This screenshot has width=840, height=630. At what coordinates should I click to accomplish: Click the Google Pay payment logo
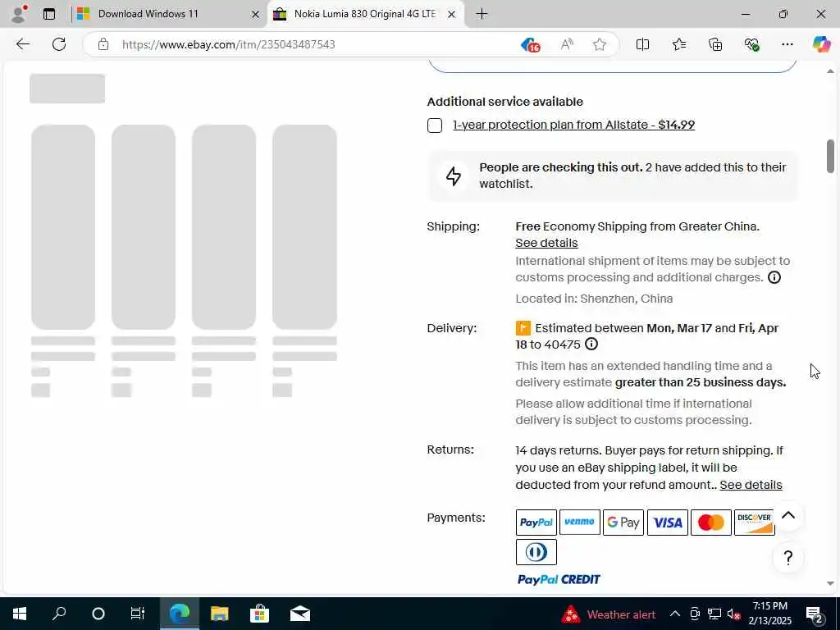click(623, 523)
